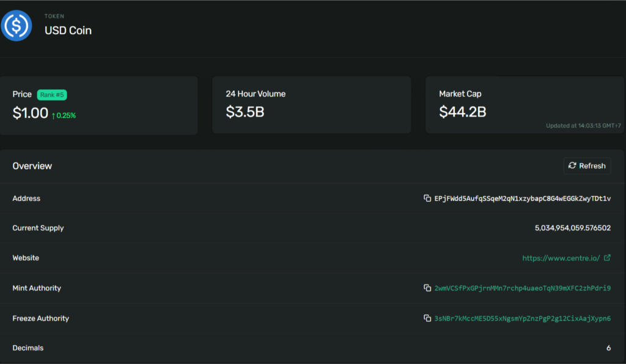
Task: Click the Rank #5 badge
Action: [52, 95]
